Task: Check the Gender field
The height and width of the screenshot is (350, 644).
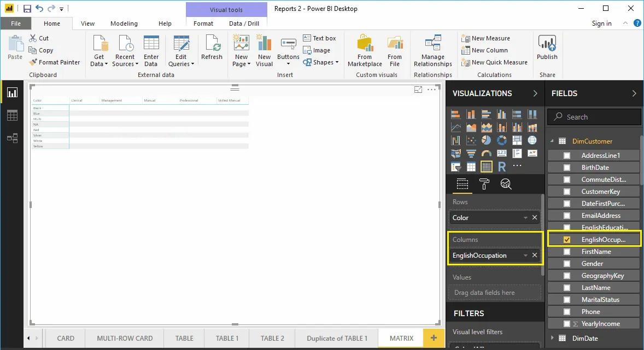Action: coord(566,263)
